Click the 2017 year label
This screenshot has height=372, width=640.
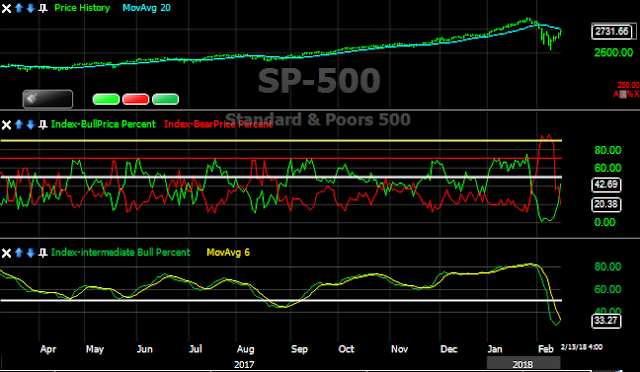tap(244, 364)
